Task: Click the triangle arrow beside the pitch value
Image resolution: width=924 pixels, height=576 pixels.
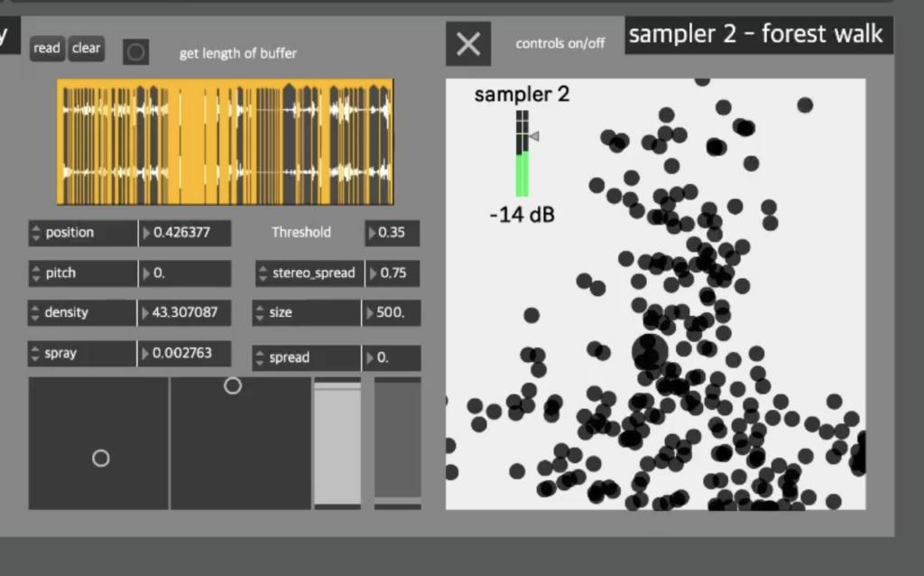Action: coord(148,273)
